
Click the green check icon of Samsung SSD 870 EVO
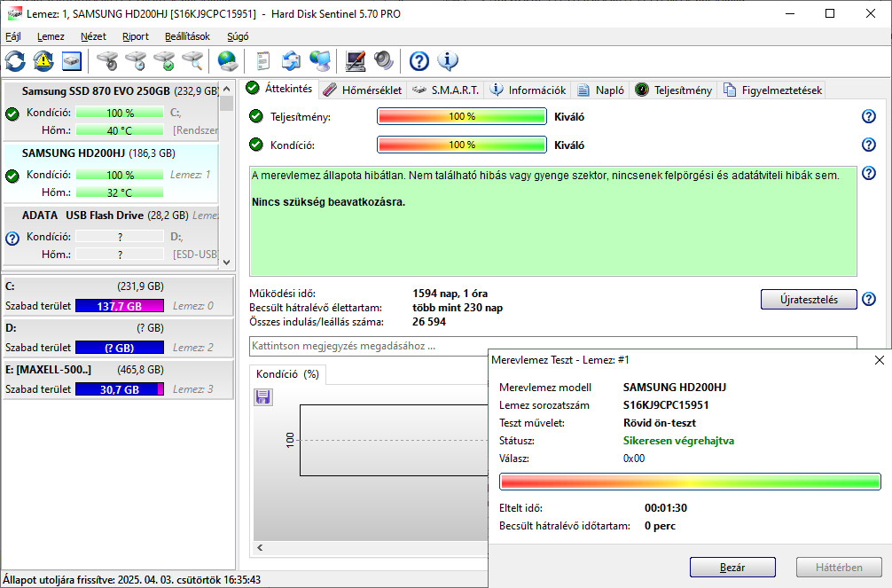pyautogui.click(x=12, y=114)
